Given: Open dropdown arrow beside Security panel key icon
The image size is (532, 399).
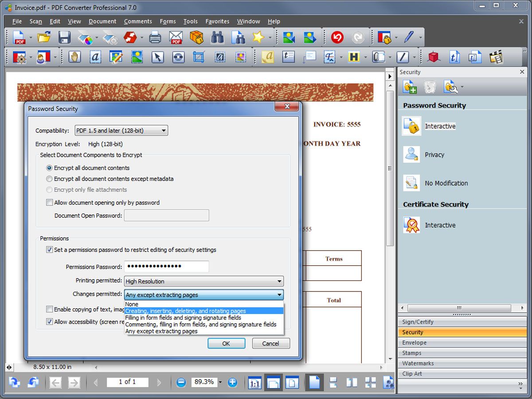Looking at the screenshot, I should (x=462, y=87).
